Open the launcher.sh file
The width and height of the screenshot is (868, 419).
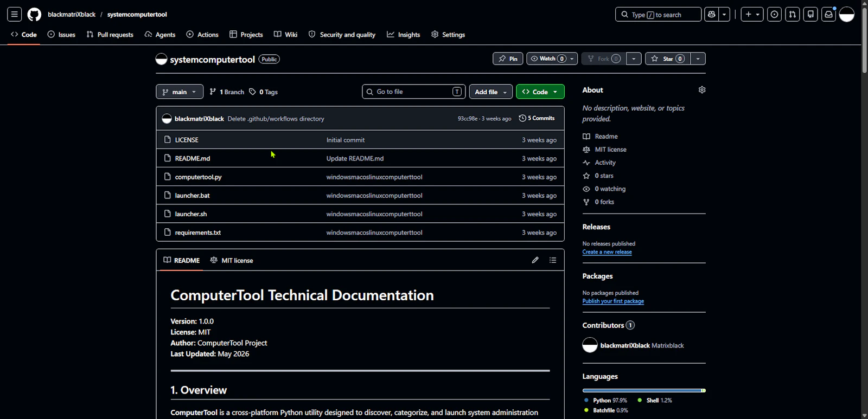point(190,214)
